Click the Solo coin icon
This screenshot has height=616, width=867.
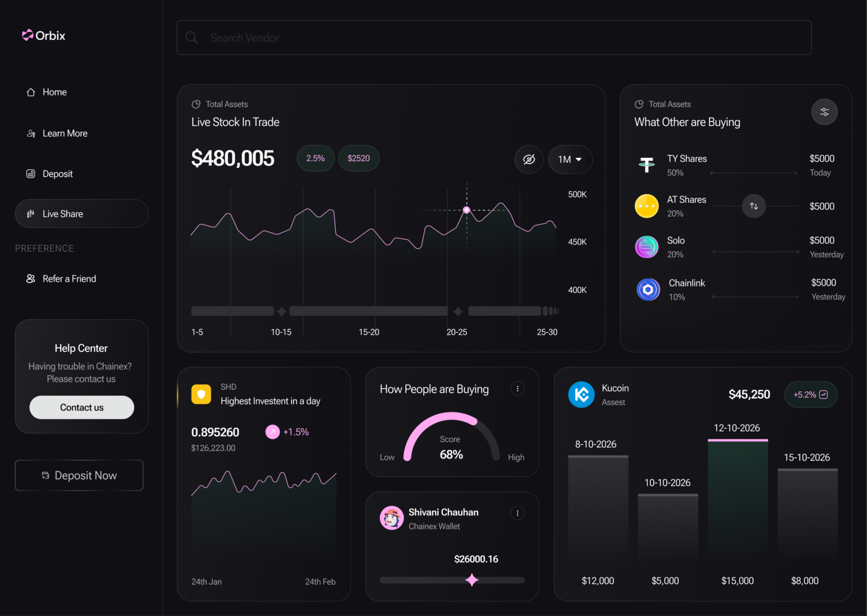647,247
